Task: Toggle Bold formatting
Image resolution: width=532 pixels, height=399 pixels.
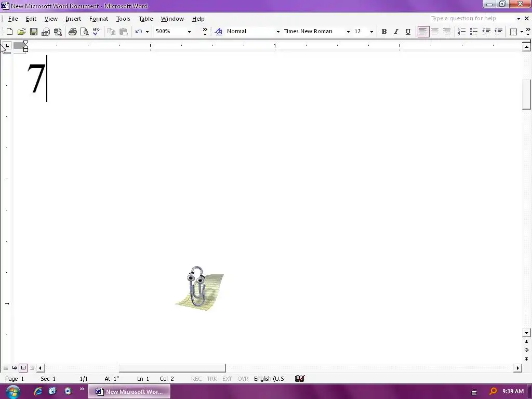Action: point(384,32)
